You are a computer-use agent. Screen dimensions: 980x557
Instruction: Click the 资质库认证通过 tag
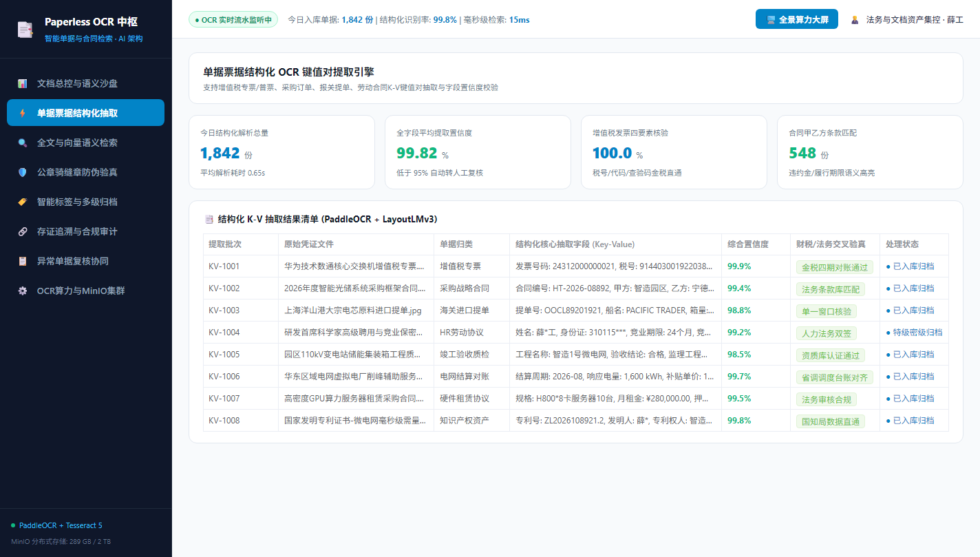pyautogui.click(x=830, y=355)
